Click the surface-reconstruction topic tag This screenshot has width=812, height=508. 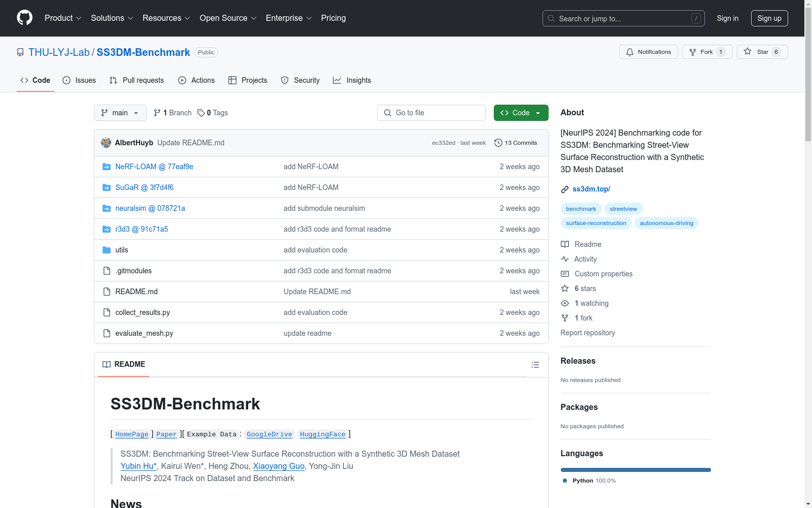[596, 223]
